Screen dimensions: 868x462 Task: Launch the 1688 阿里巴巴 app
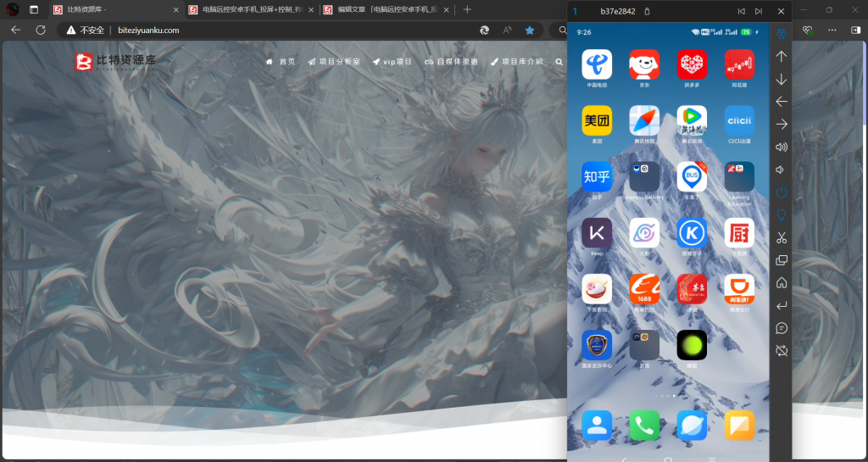click(644, 289)
